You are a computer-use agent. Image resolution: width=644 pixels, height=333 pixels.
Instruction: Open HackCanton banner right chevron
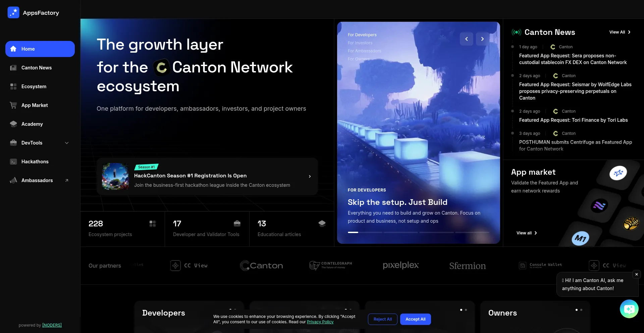[310, 176]
